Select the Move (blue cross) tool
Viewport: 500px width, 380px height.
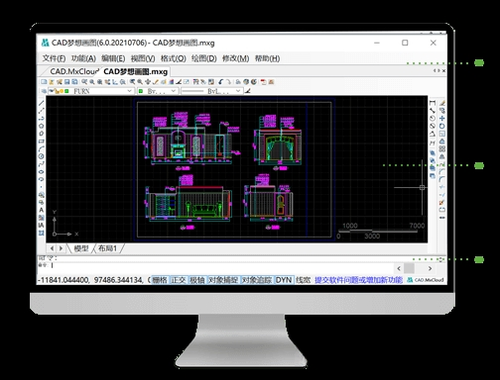[442, 118]
